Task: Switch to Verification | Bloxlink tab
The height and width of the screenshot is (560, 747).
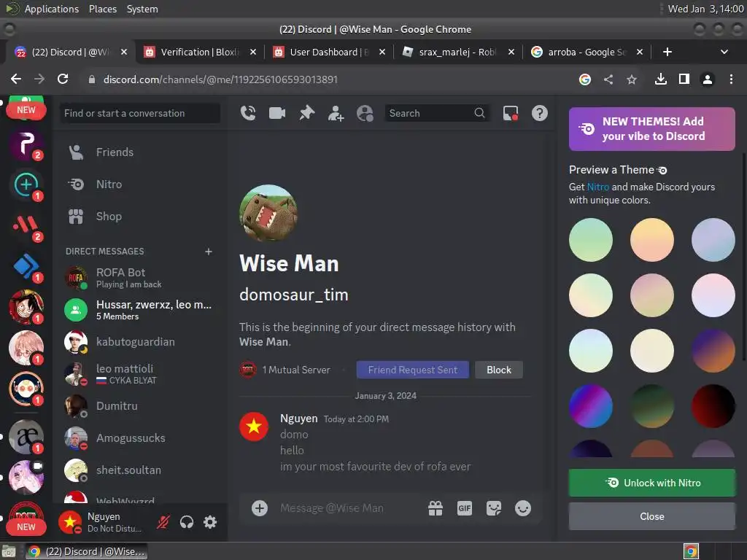Action: click(x=199, y=52)
